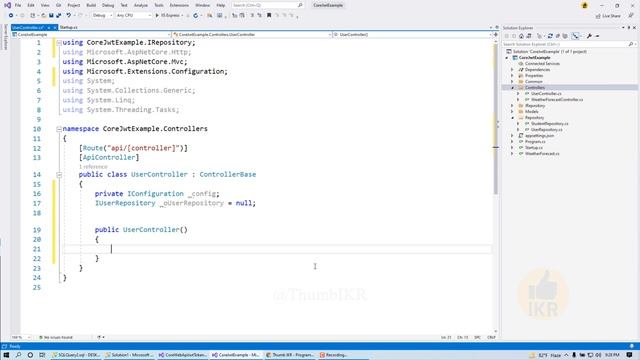Click the Live Share button
Image resolution: width=640 pixels, height=360 pixels.
(x=608, y=16)
